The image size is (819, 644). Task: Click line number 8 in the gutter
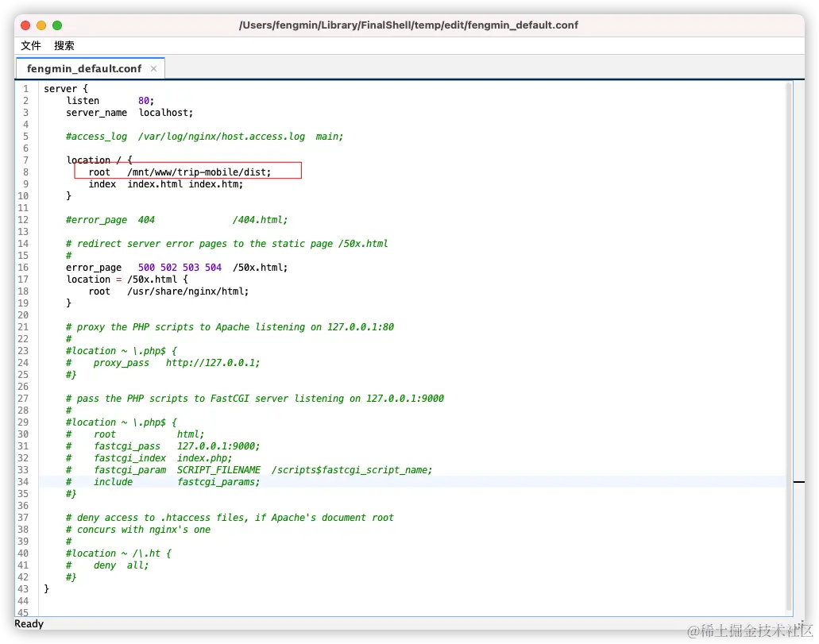tap(25, 172)
